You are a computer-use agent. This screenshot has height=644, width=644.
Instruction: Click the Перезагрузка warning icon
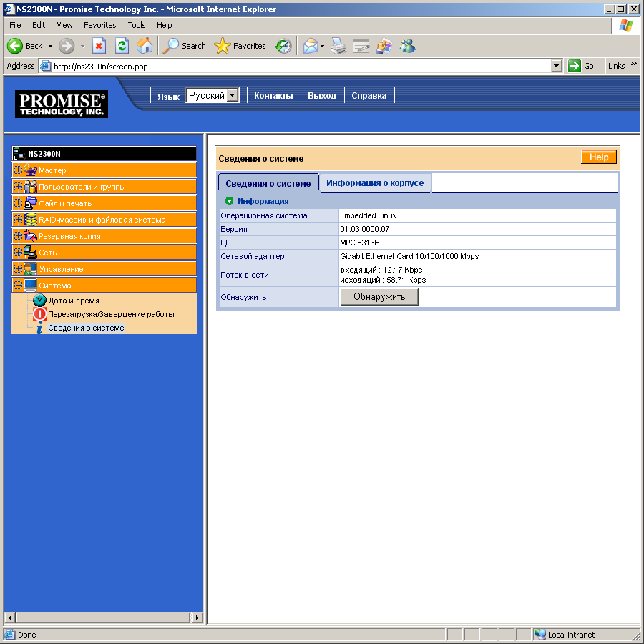[x=39, y=314]
